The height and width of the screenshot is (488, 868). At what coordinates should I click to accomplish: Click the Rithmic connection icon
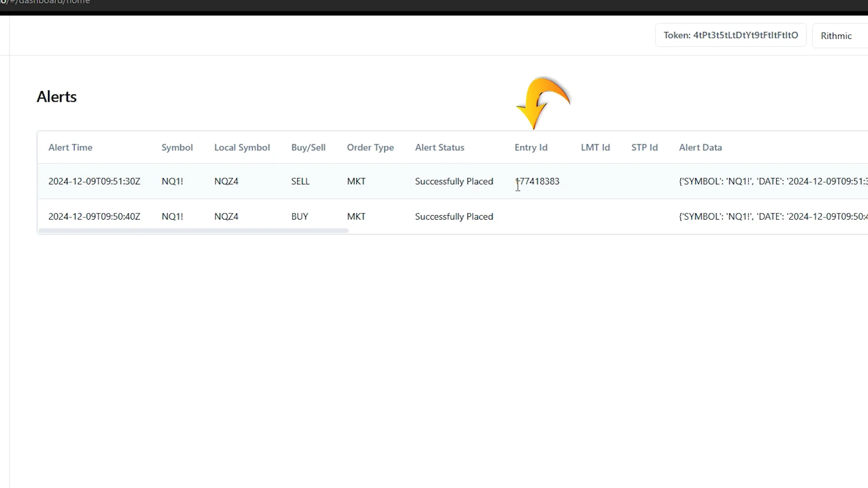tap(836, 36)
